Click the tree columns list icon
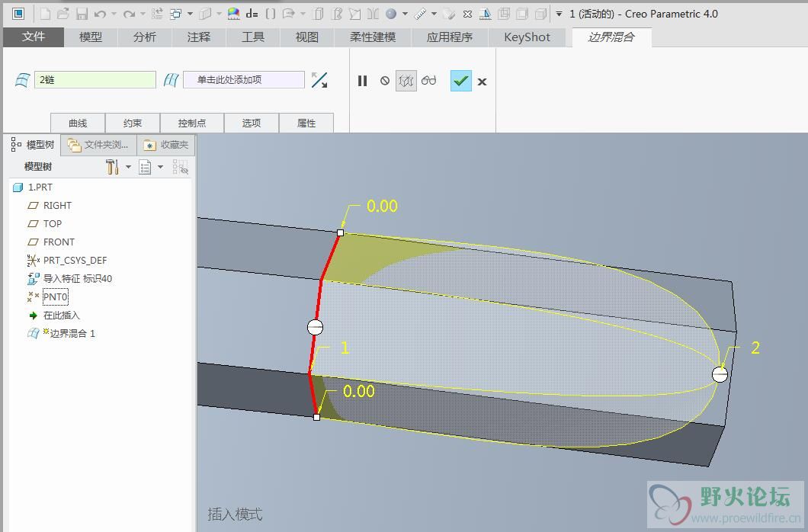 pyautogui.click(x=145, y=167)
